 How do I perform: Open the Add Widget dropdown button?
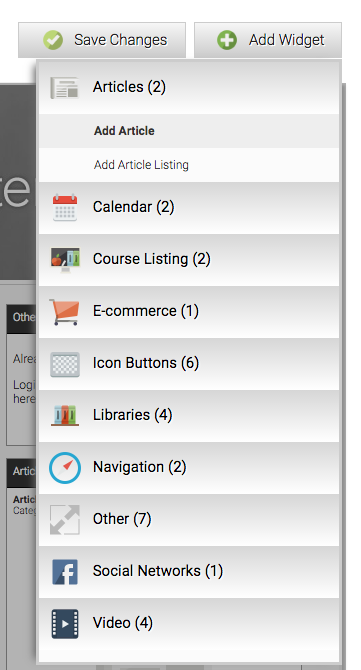point(268,40)
